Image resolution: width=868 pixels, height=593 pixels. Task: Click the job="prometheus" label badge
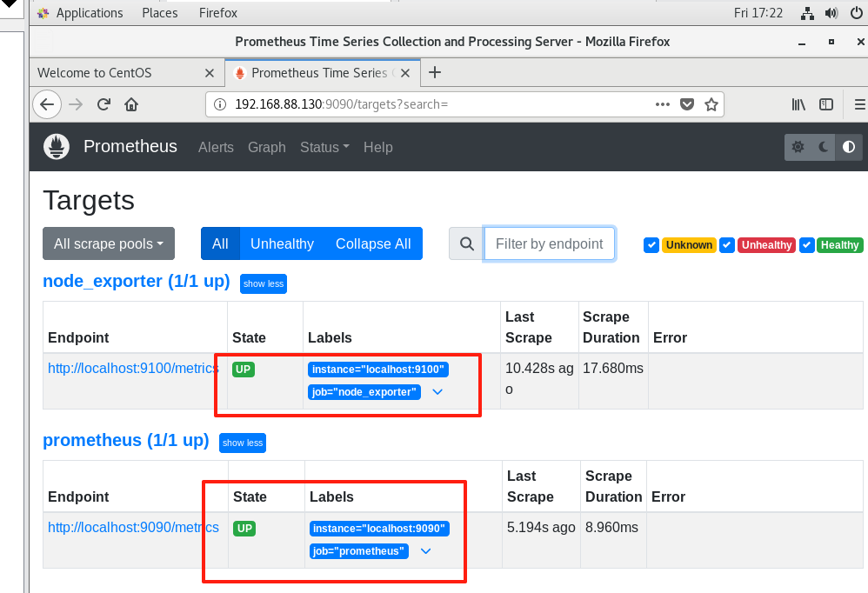pyautogui.click(x=358, y=551)
